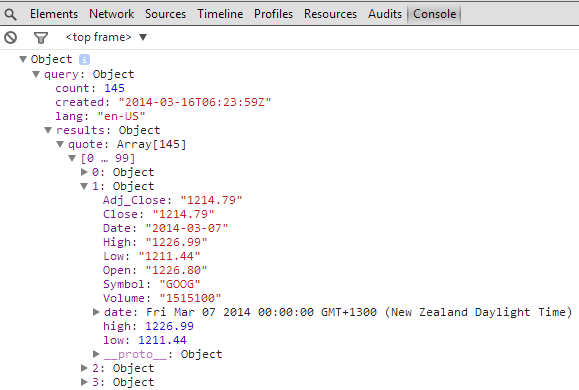Click the query property name

(61, 74)
